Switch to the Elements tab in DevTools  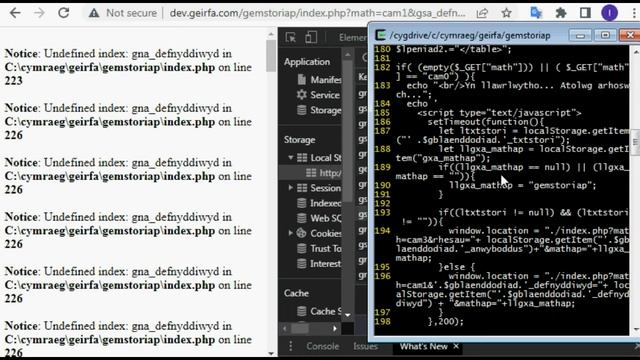click(x=353, y=38)
